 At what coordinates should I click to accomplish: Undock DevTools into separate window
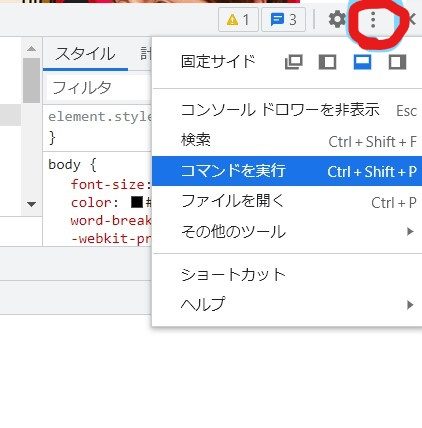[x=294, y=62]
